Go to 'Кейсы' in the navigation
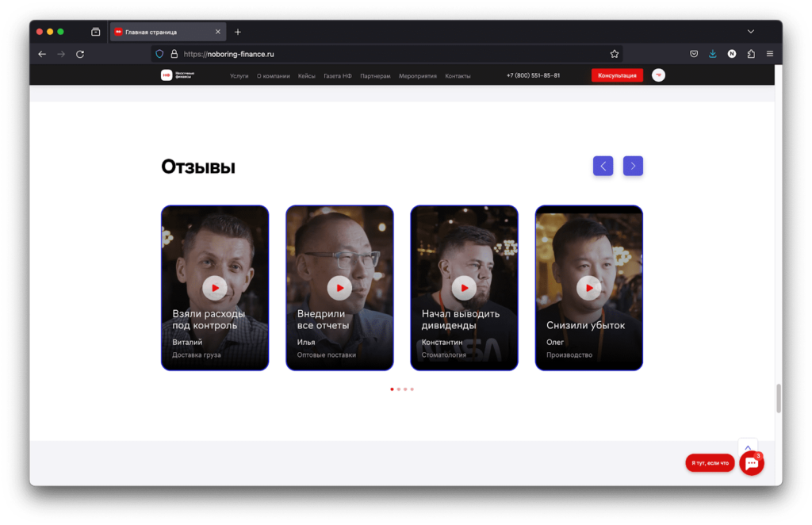 coord(307,76)
